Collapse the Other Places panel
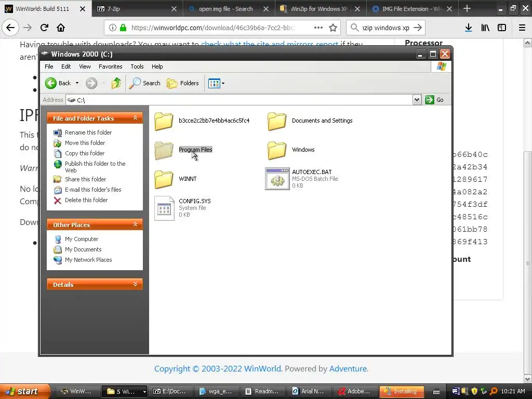 point(135,224)
